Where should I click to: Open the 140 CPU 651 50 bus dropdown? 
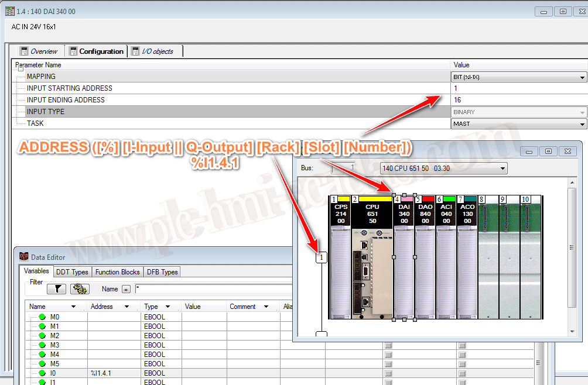pos(444,169)
